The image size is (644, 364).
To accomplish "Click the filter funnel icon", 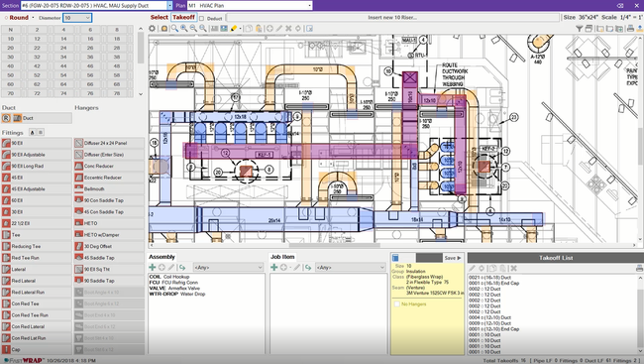I will click(580, 29).
